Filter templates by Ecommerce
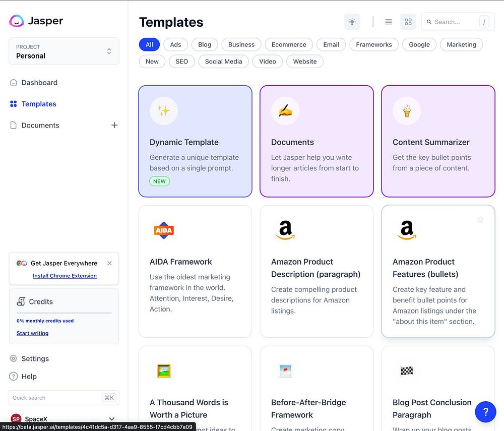Image resolution: width=504 pixels, height=431 pixels. [x=289, y=45]
